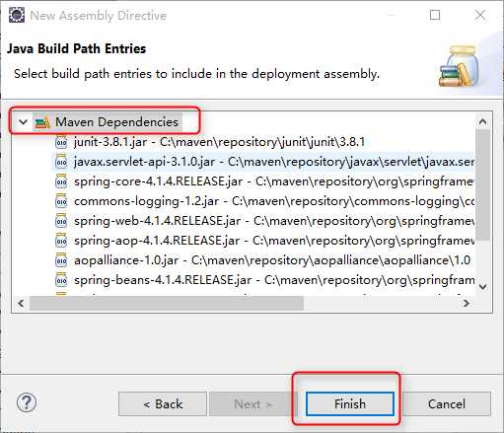Collapse the Maven Dependencies tree node
The image size is (504, 433).
23,122
